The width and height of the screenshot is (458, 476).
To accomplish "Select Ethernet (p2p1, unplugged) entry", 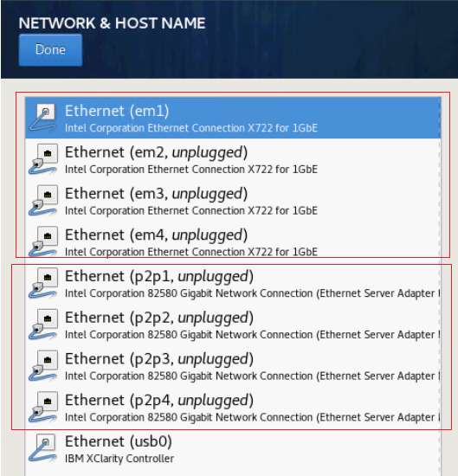I will tap(233, 283).
